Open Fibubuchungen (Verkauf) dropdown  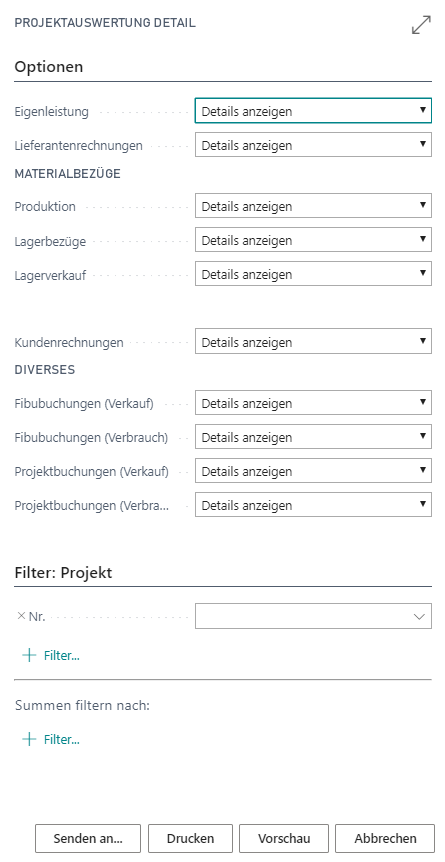[x=313, y=403]
